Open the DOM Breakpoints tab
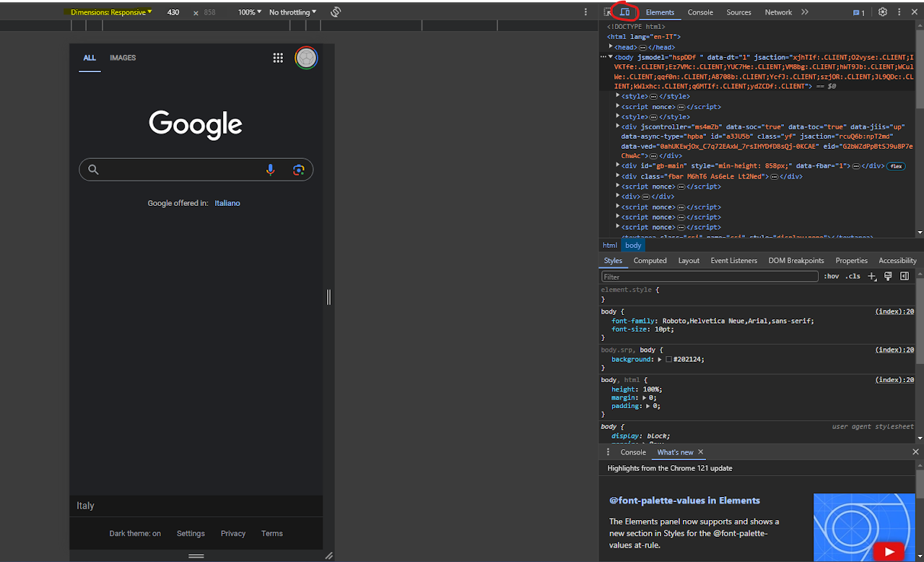The width and height of the screenshot is (924, 562). click(796, 261)
